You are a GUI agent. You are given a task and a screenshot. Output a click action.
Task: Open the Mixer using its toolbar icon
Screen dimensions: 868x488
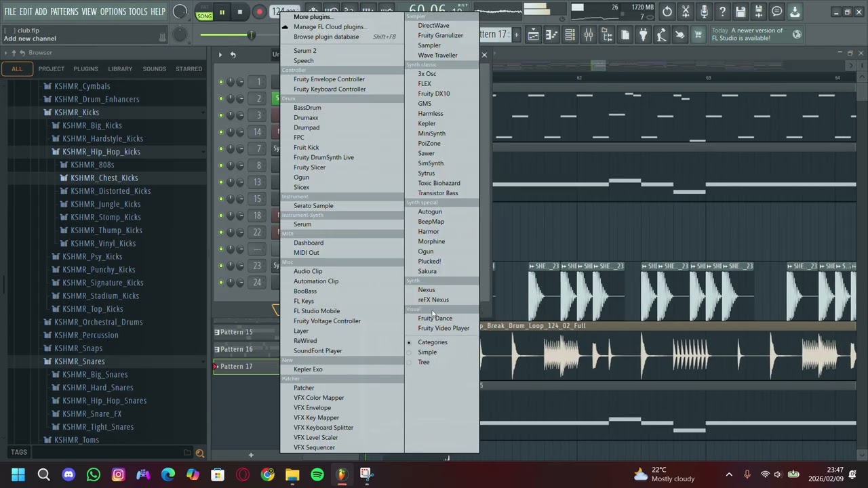(x=589, y=35)
